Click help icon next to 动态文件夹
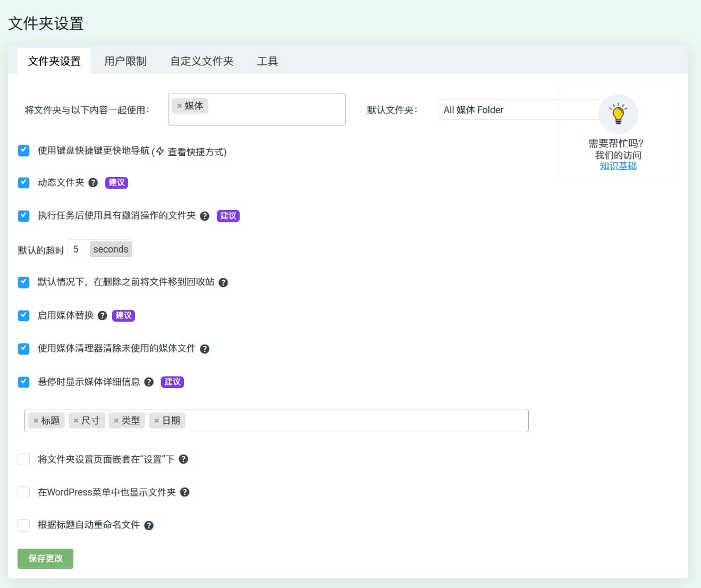 (93, 183)
